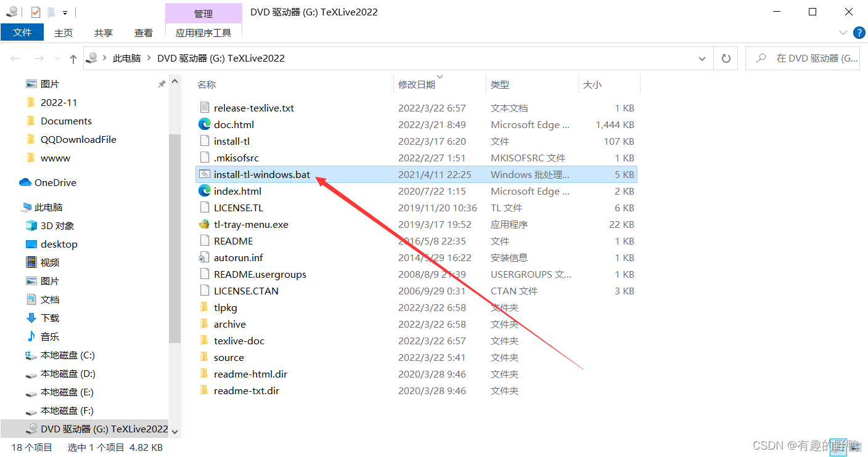
Task: Click the tlpkg folder icon
Action: point(205,307)
